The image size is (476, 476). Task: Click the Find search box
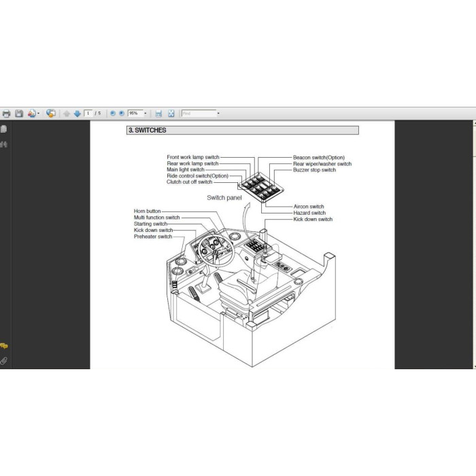199,114
